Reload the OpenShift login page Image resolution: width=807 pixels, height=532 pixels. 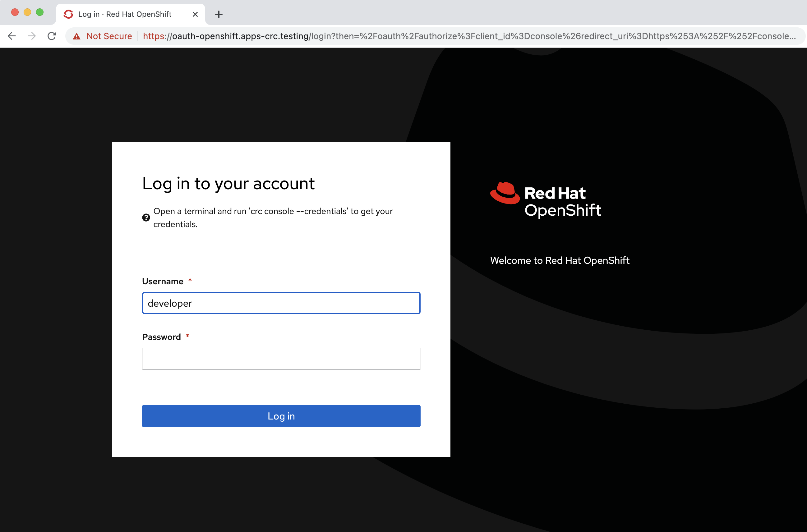[x=52, y=36]
